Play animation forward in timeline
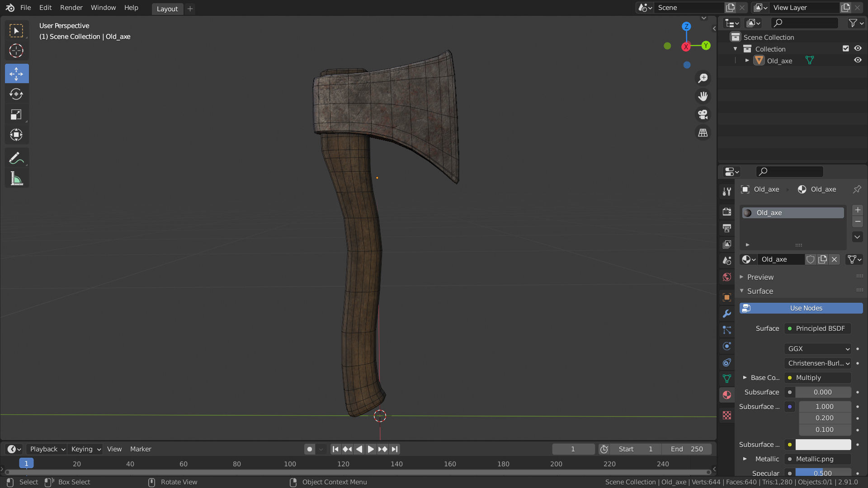Screen dimensions: 868x488 (371, 449)
